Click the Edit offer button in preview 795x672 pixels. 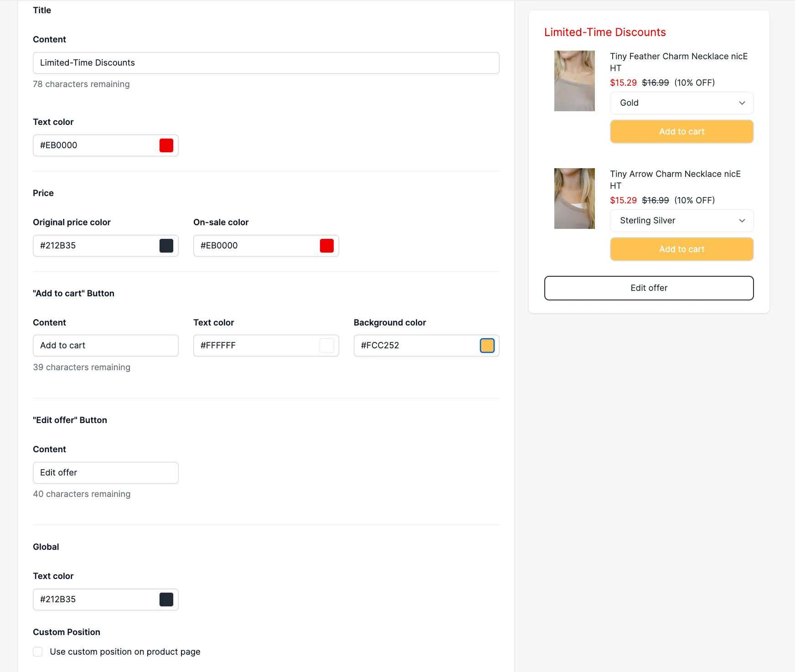649,288
